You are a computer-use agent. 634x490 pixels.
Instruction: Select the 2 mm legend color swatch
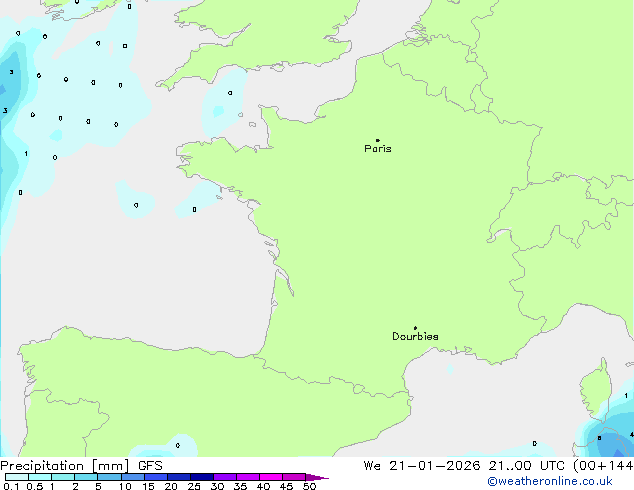click(x=86, y=477)
